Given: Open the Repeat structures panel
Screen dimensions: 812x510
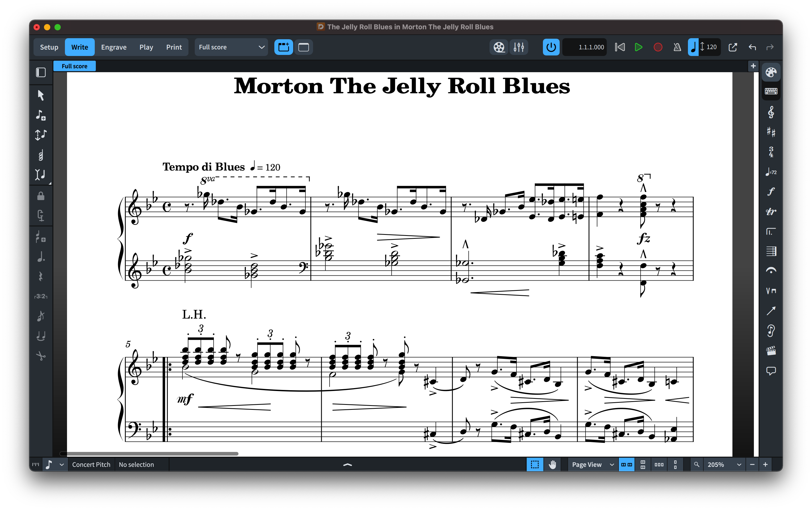Looking at the screenshot, I should [771, 231].
